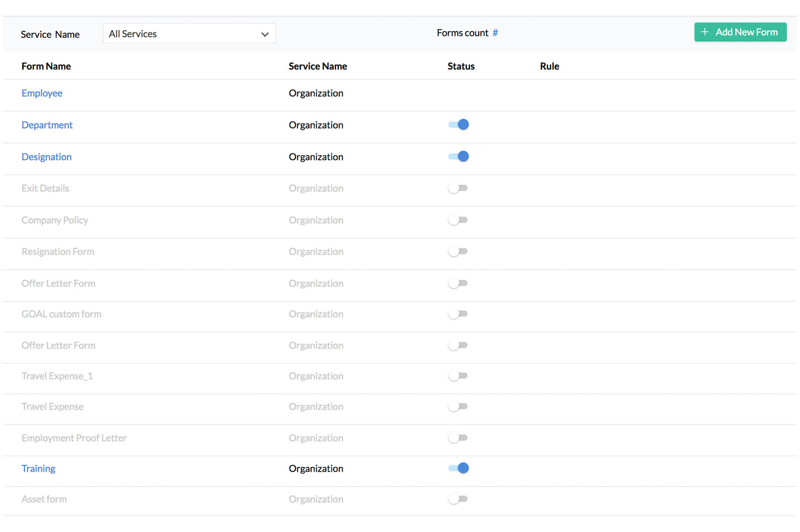The height and width of the screenshot is (532, 800).
Task: Enable the Exit Details toggle
Action: pos(458,188)
